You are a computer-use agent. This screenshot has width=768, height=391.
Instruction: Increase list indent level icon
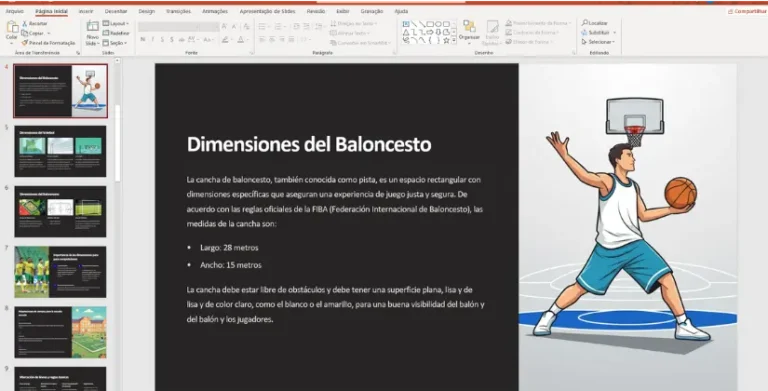307,26
